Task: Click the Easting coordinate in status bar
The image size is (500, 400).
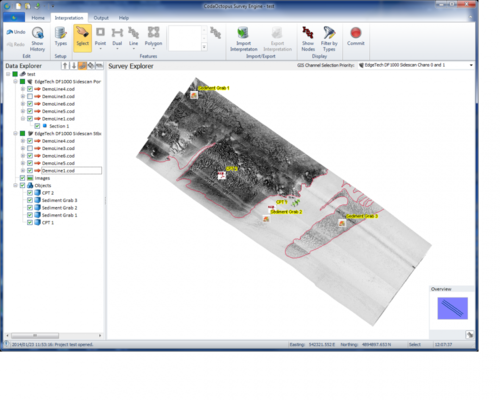Action: pos(322,344)
